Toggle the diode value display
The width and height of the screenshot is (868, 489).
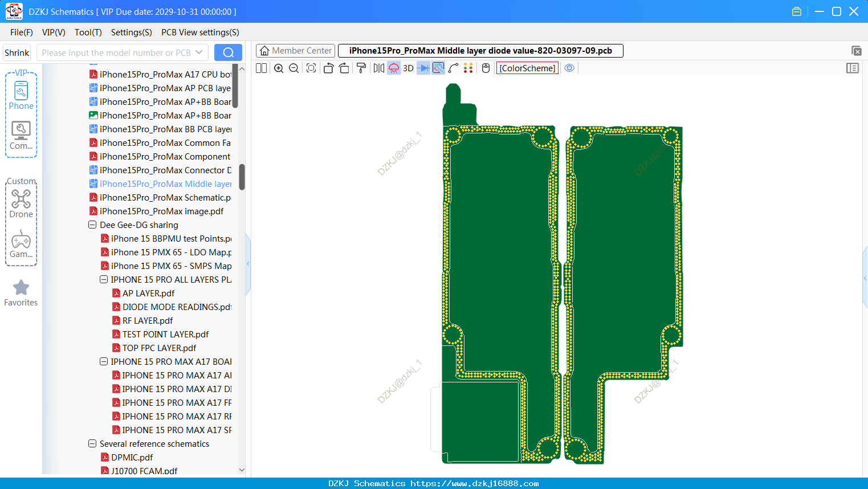423,68
